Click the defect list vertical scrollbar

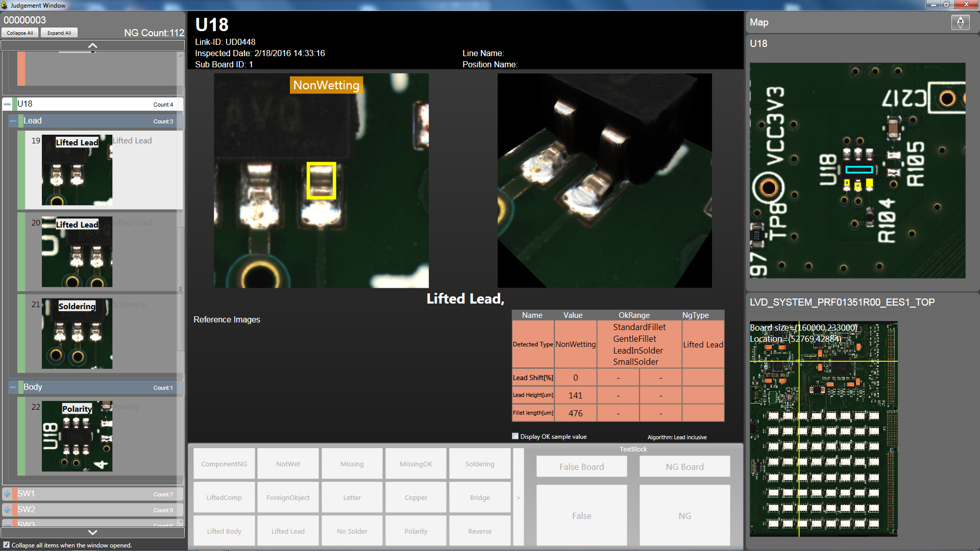[180, 288]
